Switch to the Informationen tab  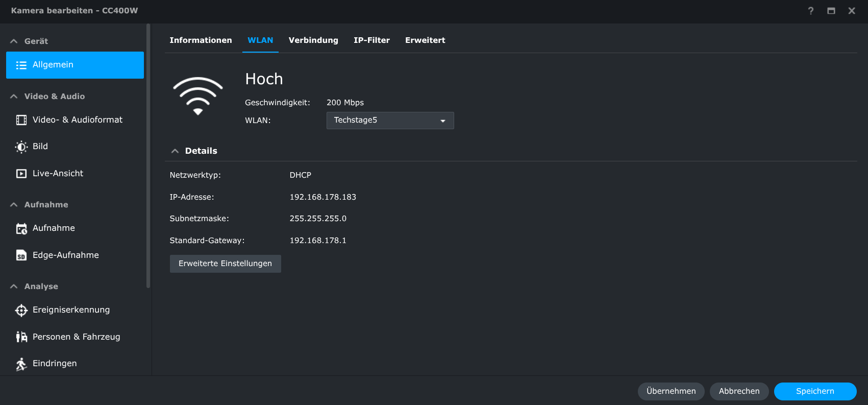pyautogui.click(x=201, y=40)
